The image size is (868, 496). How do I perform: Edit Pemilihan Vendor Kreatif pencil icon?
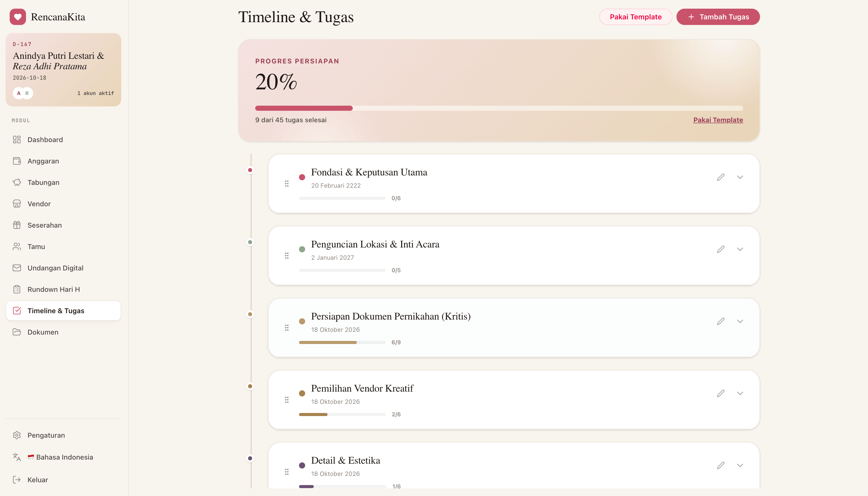click(x=721, y=393)
